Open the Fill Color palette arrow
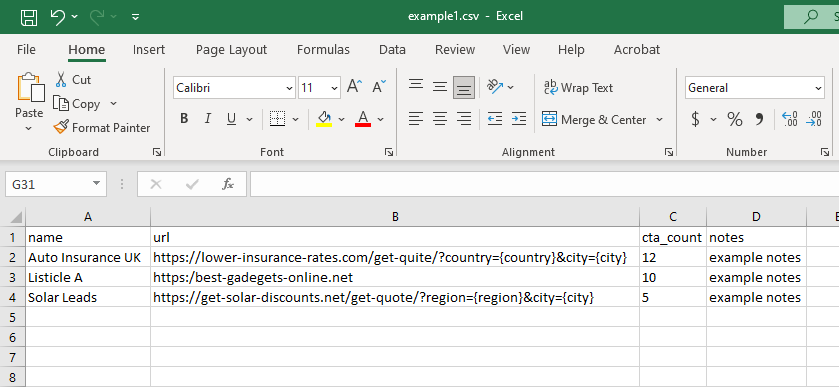The height and width of the screenshot is (387, 839). click(x=341, y=119)
